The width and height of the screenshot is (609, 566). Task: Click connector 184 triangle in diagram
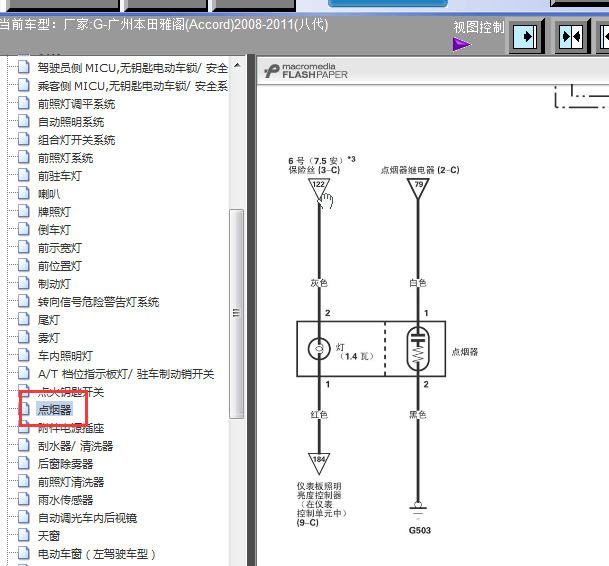pos(319,463)
